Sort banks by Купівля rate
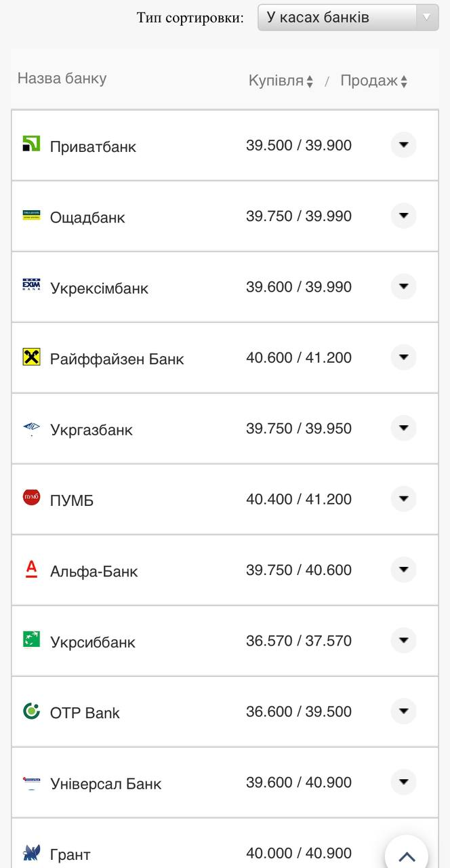The width and height of the screenshot is (450, 868). 281,81
